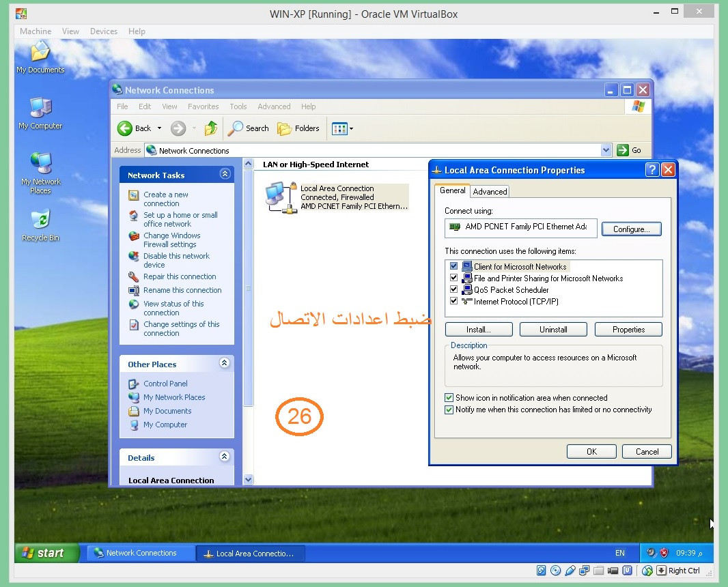This screenshot has width=728, height=587.
Task: Expand the Address bar dropdown arrow
Action: 606,150
